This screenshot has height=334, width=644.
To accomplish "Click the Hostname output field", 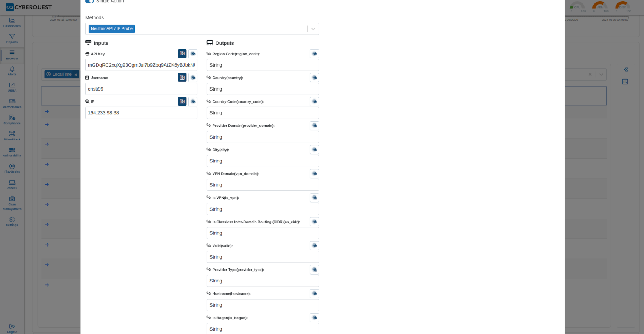I will pos(263,305).
